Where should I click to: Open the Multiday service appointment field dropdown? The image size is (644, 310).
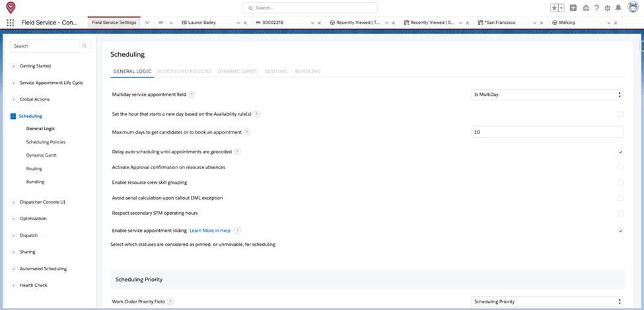coord(547,95)
